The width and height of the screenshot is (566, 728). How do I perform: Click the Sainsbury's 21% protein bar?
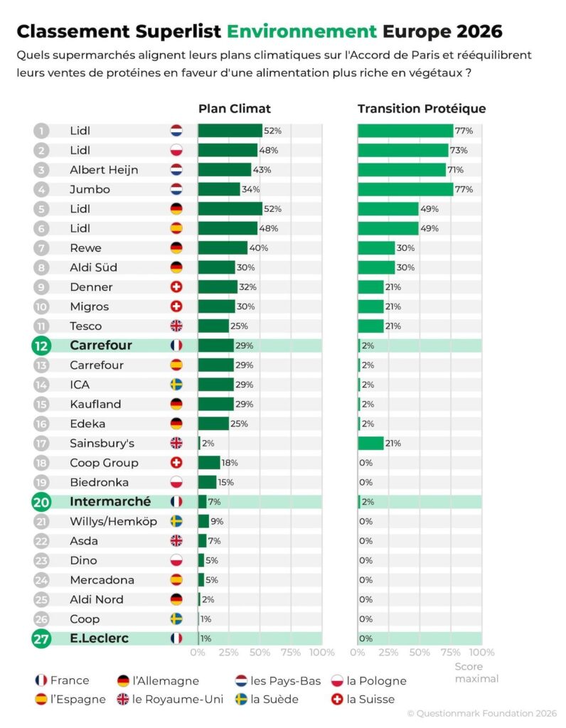point(370,443)
